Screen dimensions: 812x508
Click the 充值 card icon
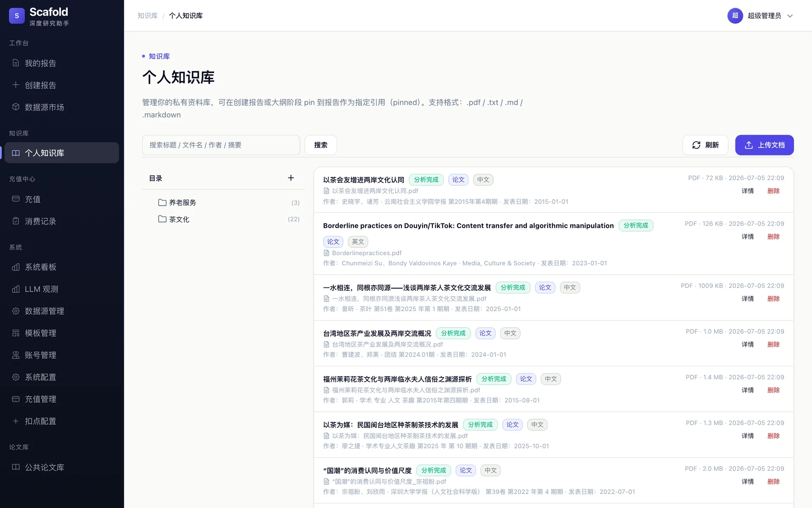tap(16, 199)
